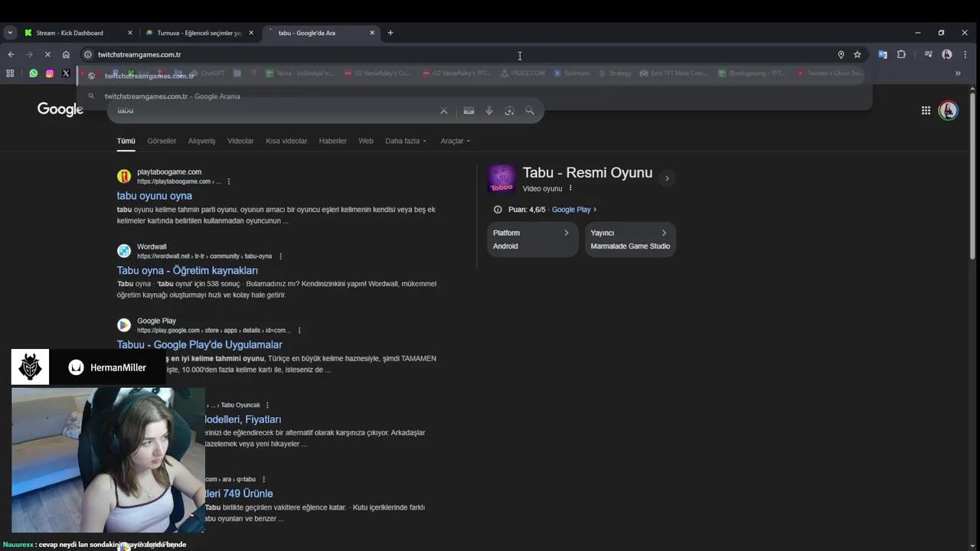Stop the page from loading
Viewport: 980px width, 551px height.
(47, 54)
